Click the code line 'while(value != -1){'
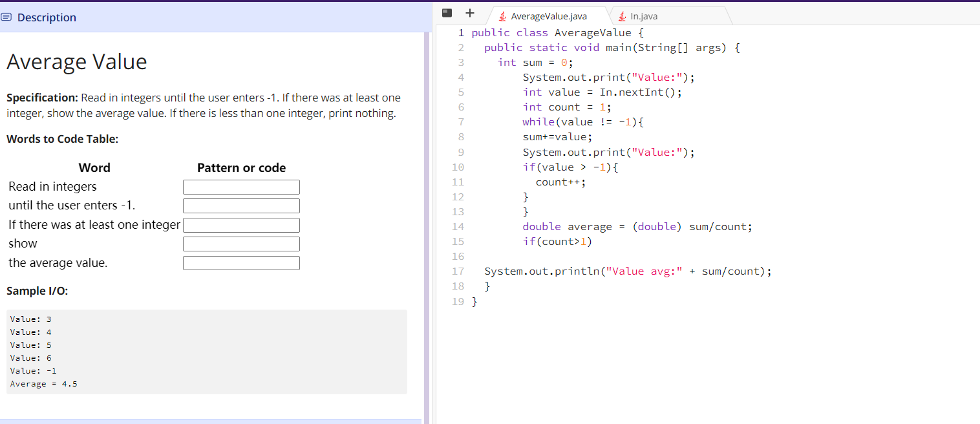 coord(583,122)
